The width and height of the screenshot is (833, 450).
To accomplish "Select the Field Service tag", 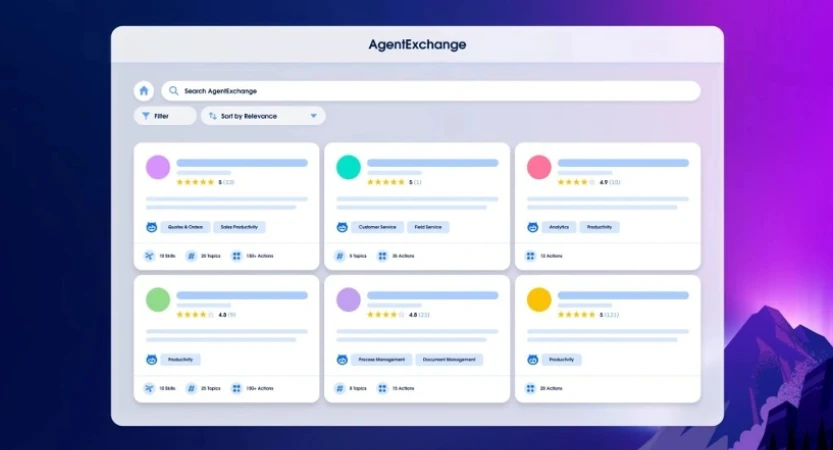I will click(x=428, y=227).
